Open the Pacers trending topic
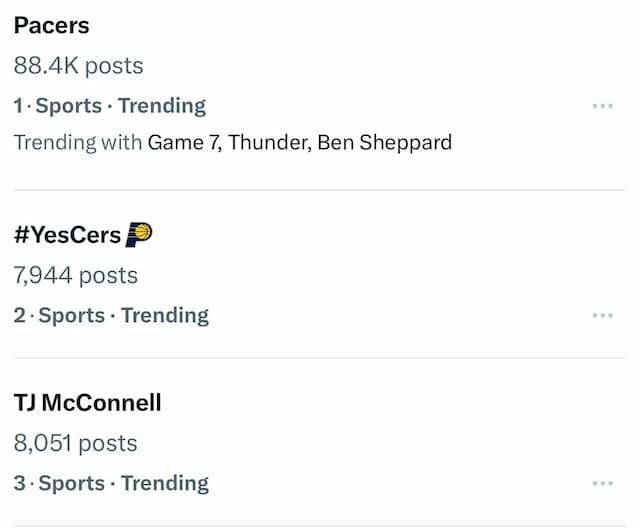This screenshot has height=529, width=640. click(x=51, y=26)
